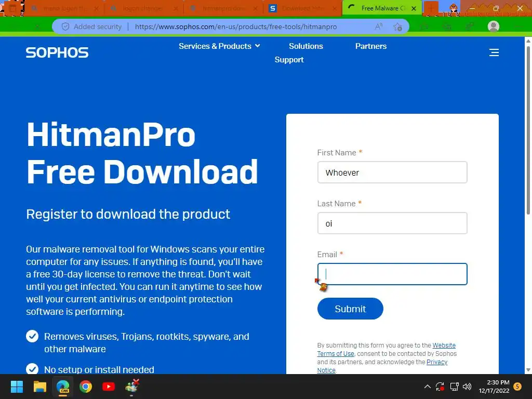532x399 pixels.
Task: Close the hitmanpro download search tab
Action: tap(255, 8)
